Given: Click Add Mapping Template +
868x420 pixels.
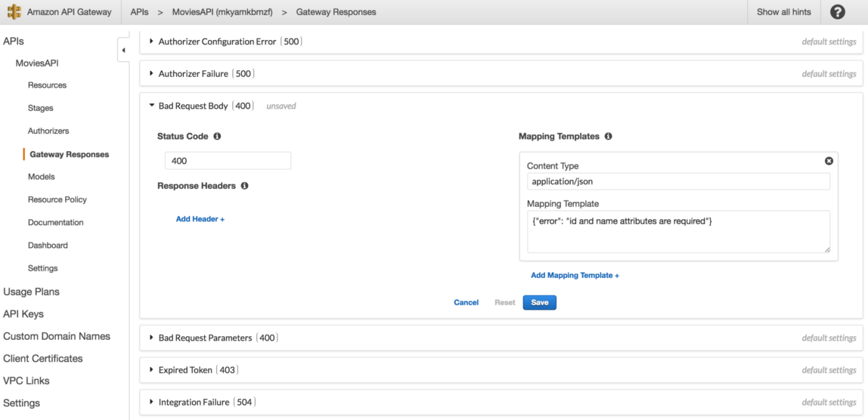Looking at the screenshot, I should pyautogui.click(x=575, y=275).
